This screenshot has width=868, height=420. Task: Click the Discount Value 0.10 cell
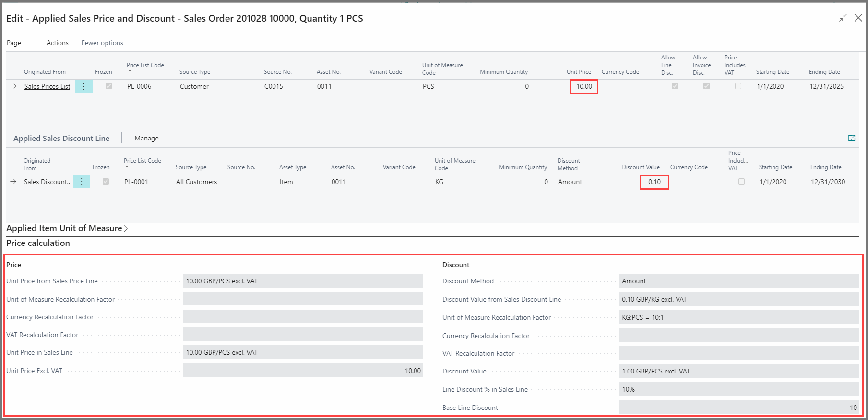[654, 182]
